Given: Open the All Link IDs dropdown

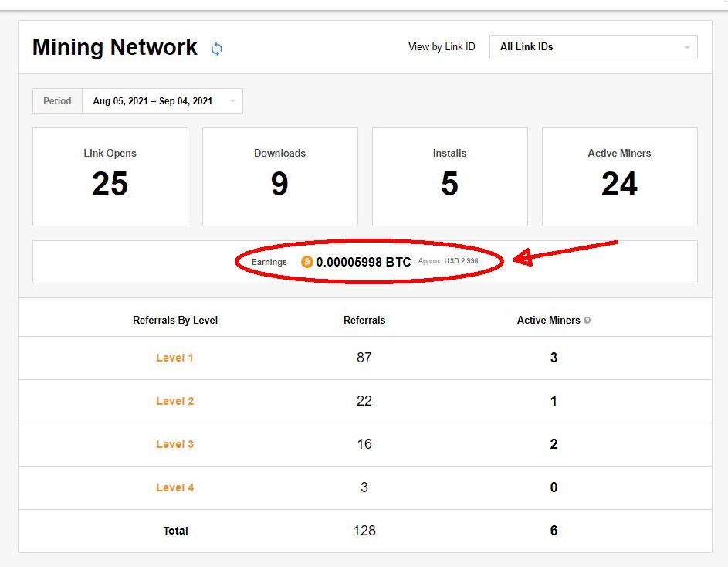Looking at the screenshot, I should [594, 47].
